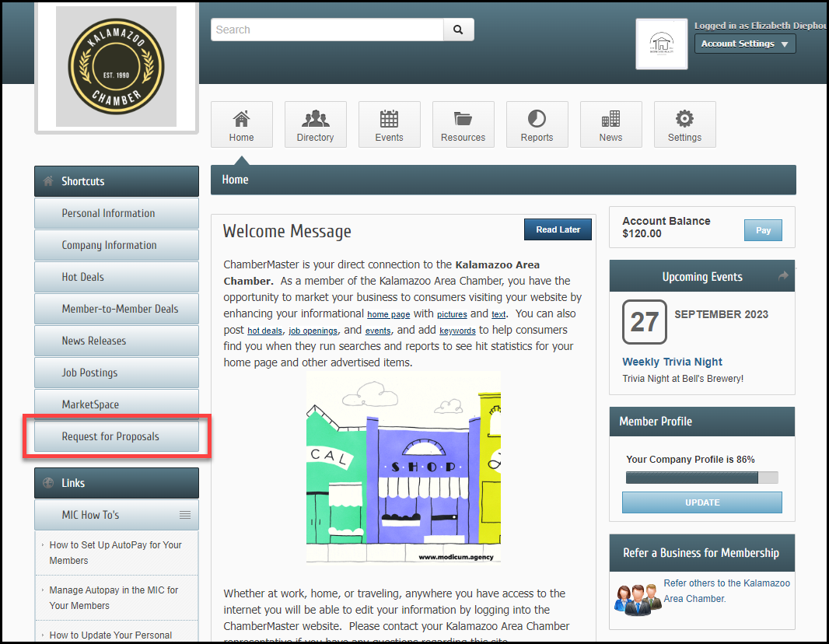Collapse the MIC How To's section

click(x=185, y=515)
